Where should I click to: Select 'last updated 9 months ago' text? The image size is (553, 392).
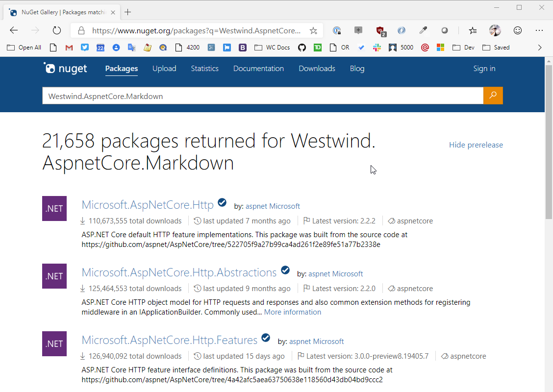pyautogui.click(x=247, y=289)
